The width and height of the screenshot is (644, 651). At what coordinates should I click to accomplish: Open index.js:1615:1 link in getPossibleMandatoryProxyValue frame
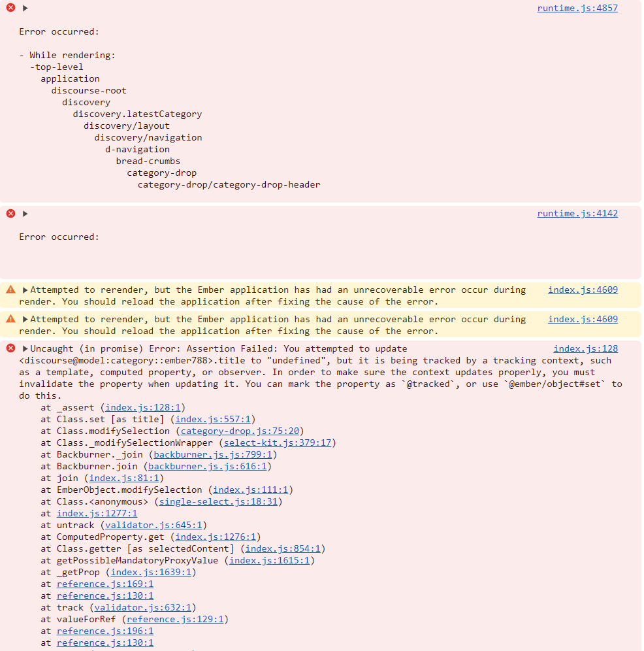[269, 561]
